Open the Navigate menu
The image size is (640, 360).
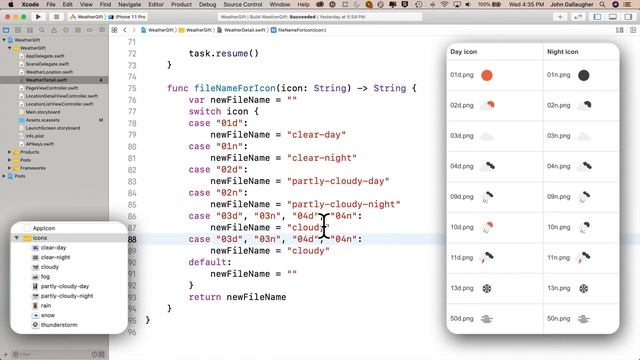[x=129, y=4]
